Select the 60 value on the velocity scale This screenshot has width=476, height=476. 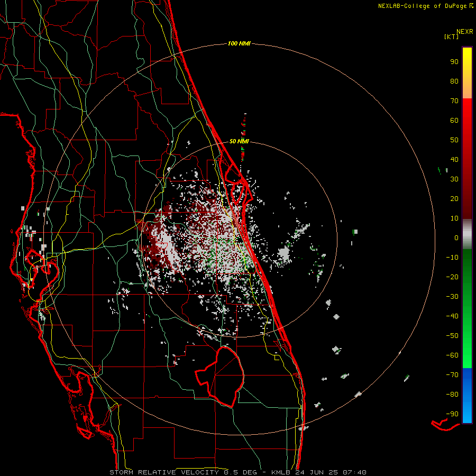pyautogui.click(x=454, y=121)
